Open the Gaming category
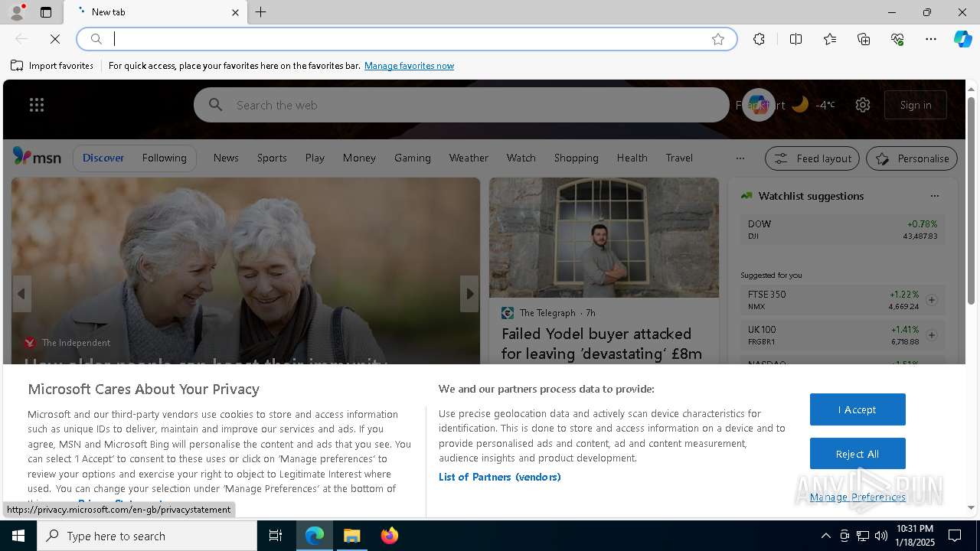 click(413, 158)
